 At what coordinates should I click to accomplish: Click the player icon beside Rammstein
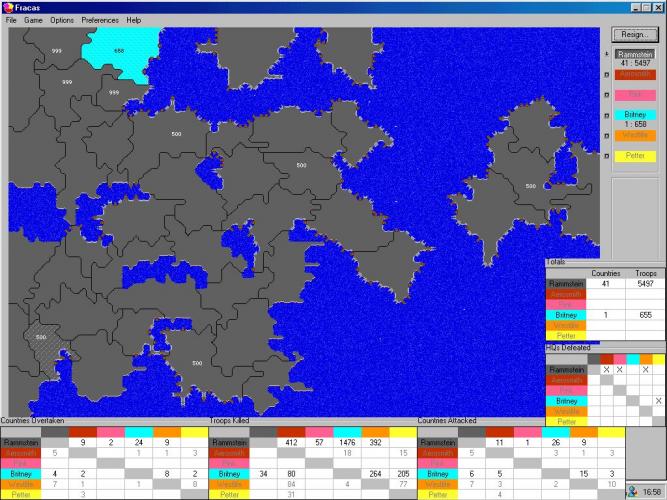(x=607, y=54)
